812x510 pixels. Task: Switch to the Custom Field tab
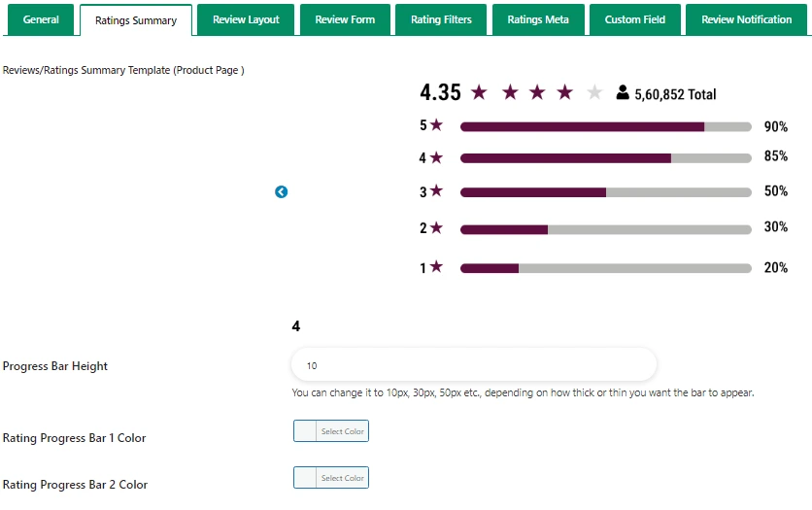[634, 19]
